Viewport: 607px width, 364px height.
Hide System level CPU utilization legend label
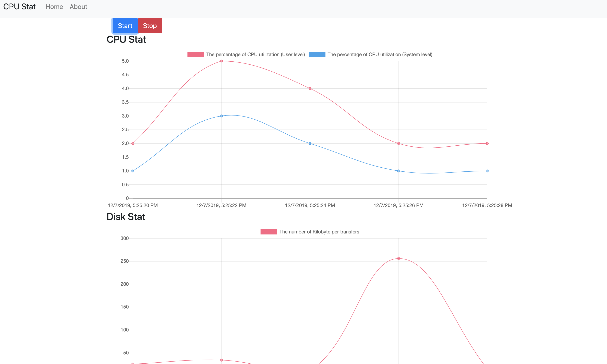pyautogui.click(x=380, y=54)
